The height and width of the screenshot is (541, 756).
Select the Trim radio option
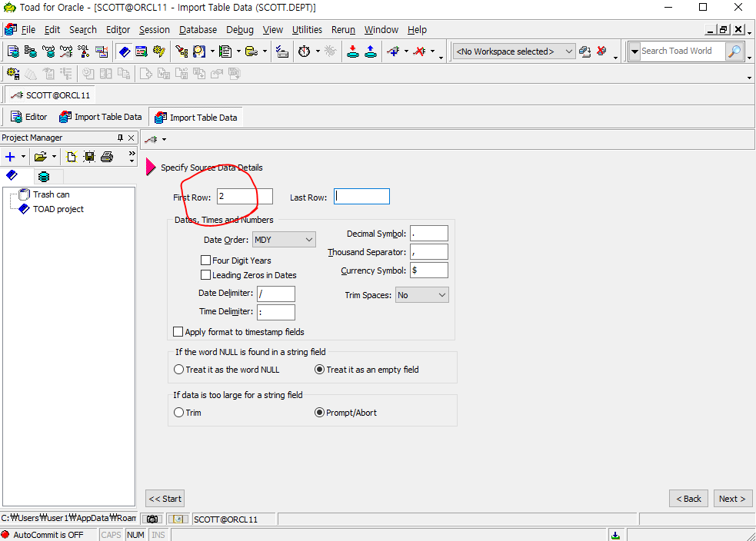tap(178, 413)
